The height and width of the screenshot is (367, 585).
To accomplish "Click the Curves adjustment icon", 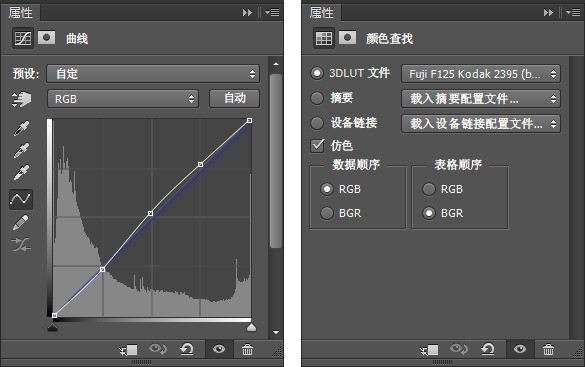I will point(23,38).
